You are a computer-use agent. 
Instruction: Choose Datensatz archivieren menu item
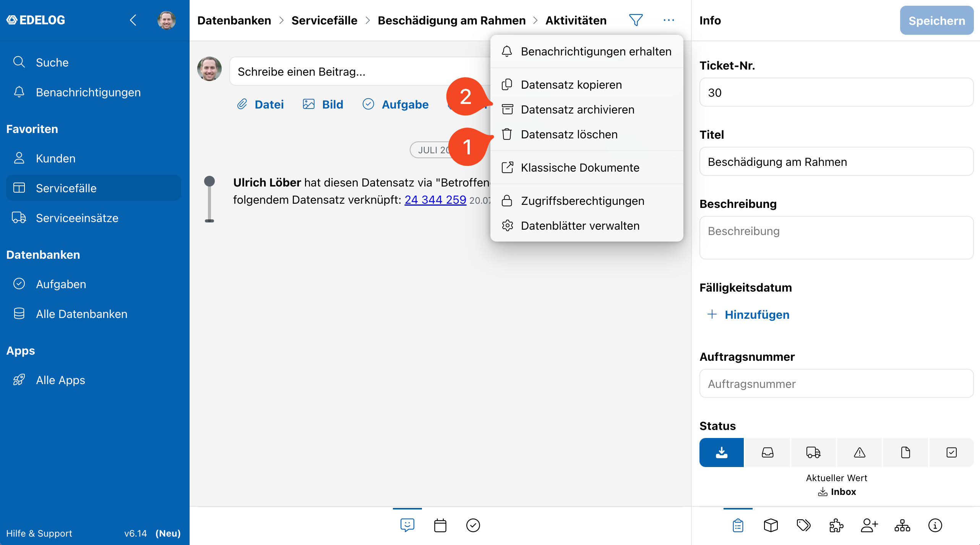click(587, 109)
